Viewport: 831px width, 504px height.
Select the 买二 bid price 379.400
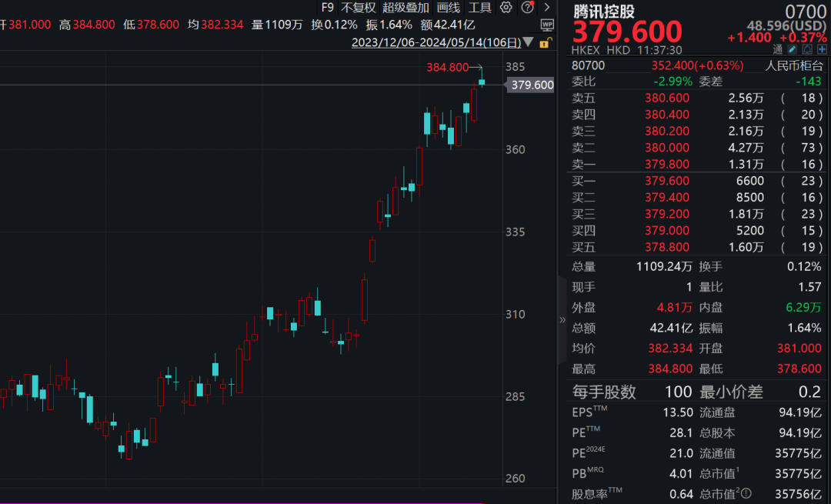coord(666,197)
